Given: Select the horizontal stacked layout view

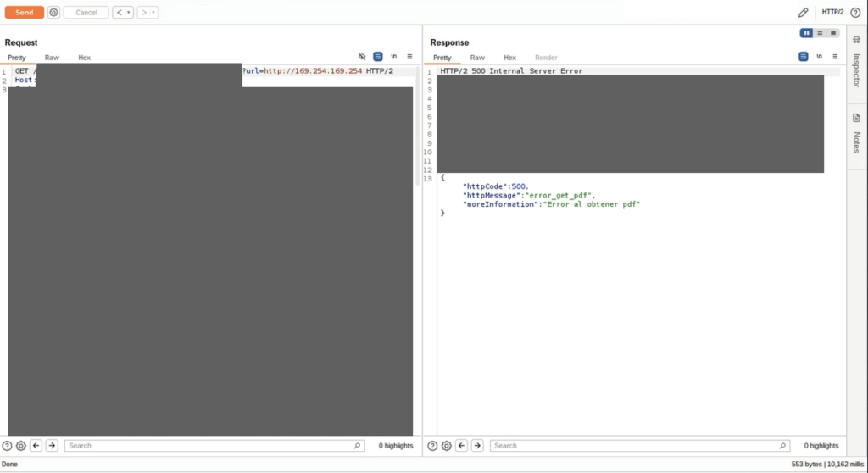Looking at the screenshot, I should tap(820, 33).
